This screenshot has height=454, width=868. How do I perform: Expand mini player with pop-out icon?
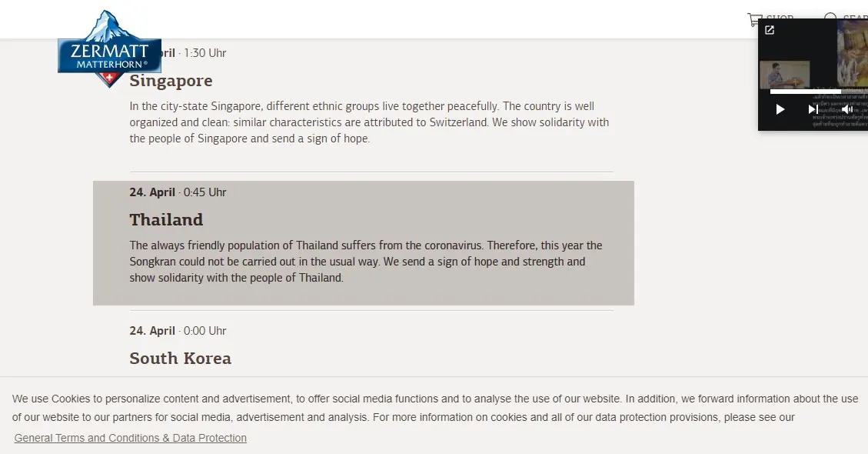pyautogui.click(x=770, y=31)
